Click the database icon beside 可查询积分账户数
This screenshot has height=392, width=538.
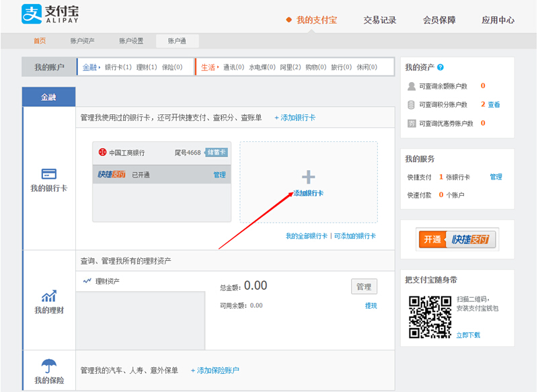411,105
